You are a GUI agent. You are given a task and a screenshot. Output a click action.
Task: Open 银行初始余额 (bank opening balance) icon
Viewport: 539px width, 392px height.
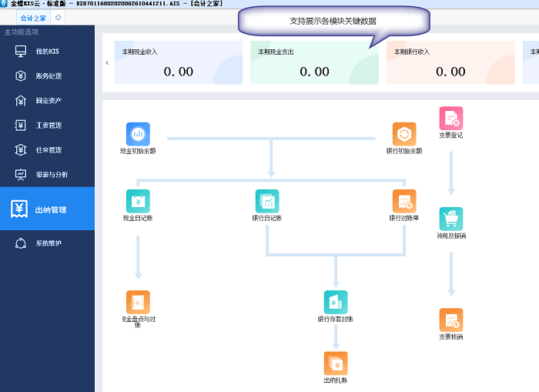pos(404,134)
